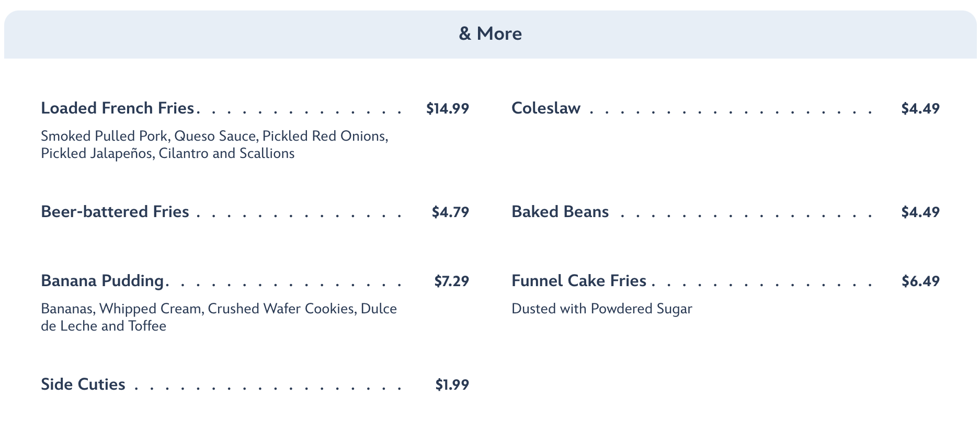Click the $4.49 price beside Baked Beans

(x=920, y=212)
